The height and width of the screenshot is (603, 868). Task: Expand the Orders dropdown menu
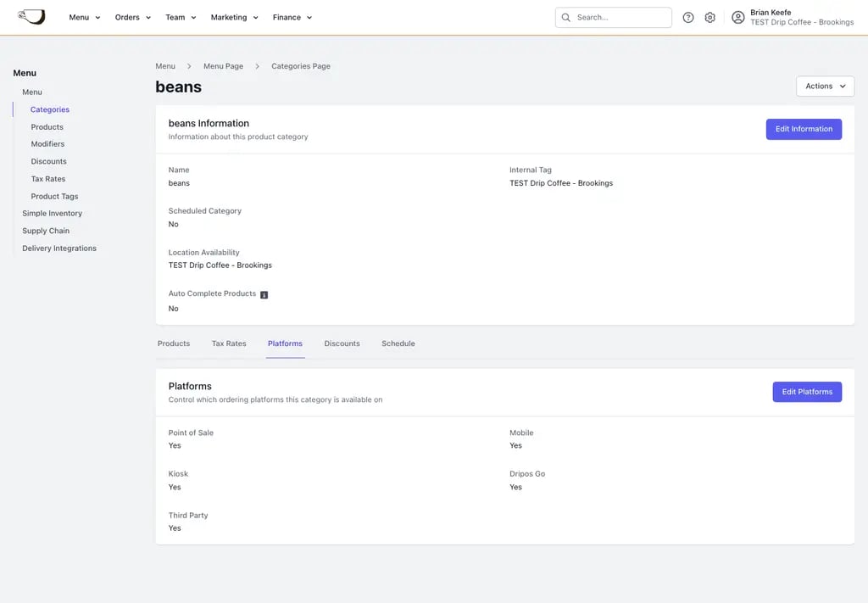133,18
